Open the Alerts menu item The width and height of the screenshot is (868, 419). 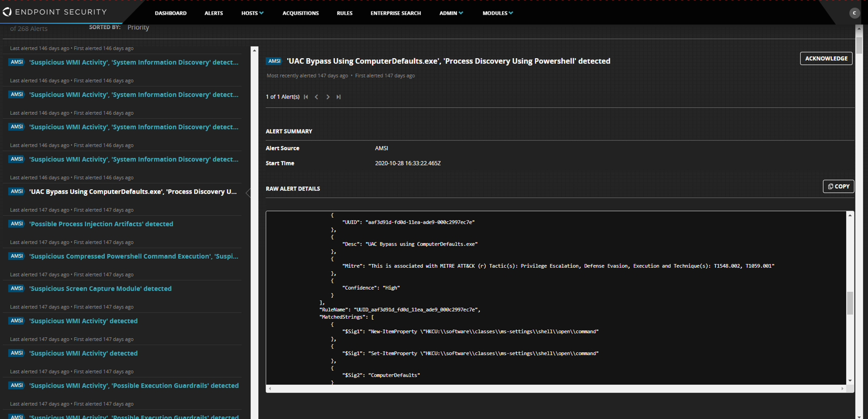pyautogui.click(x=213, y=13)
